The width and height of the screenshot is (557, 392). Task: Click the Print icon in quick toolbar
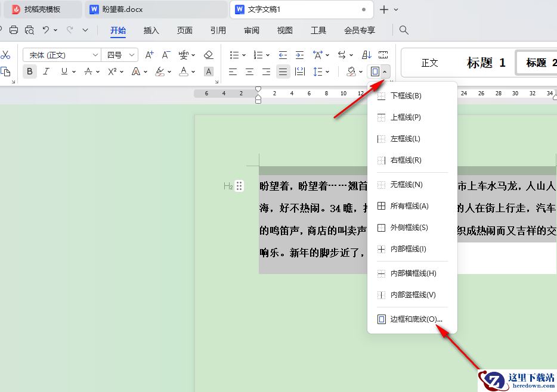coord(14,30)
